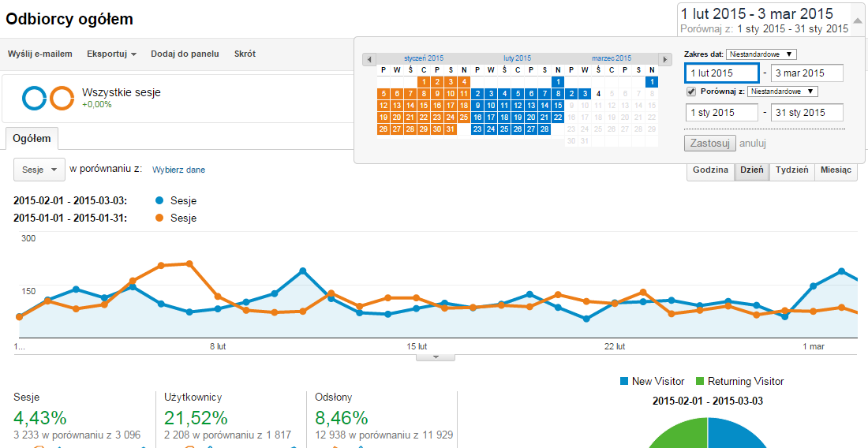Select January 31 in the calendar
Screen dimensions: 868x448
pos(451,129)
